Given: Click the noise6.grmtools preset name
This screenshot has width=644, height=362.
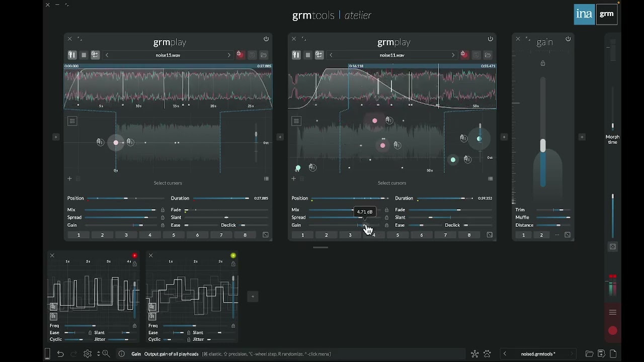Looking at the screenshot, I should click(538, 354).
